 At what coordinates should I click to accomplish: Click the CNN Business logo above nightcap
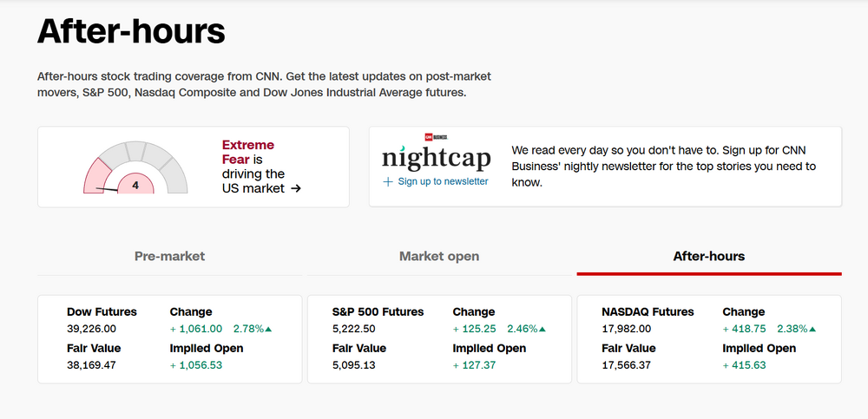(435, 137)
